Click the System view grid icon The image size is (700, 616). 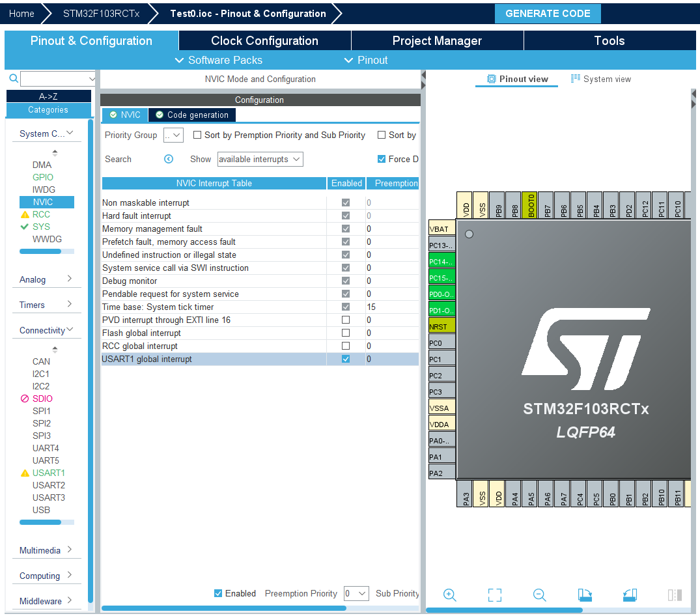tap(576, 79)
